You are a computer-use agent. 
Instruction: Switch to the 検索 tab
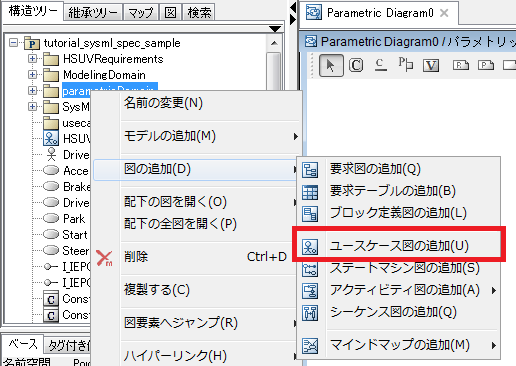(199, 13)
